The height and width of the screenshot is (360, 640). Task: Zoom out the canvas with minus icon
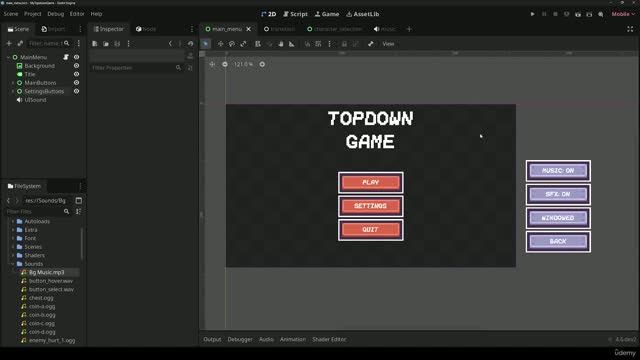[225, 64]
